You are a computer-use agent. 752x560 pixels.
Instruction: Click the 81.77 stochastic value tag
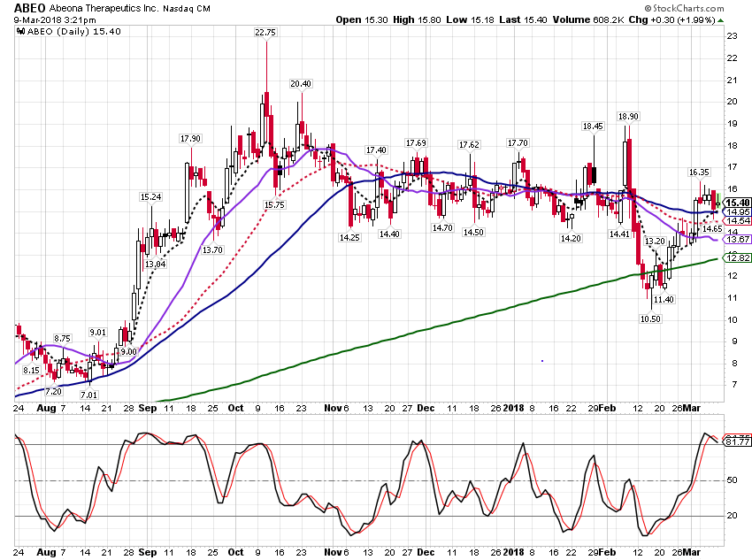click(x=738, y=441)
